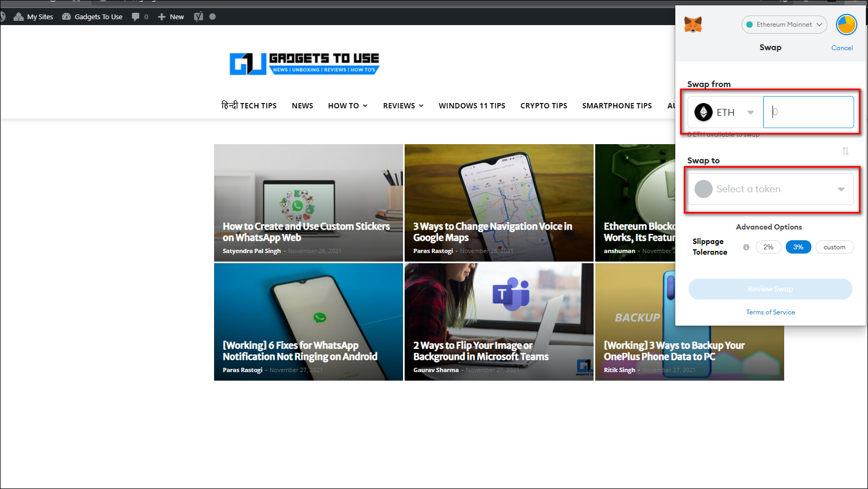Click author Paras Rastogi on WhatsApp fixes article
Viewport: 868px width, 489px height.
click(x=242, y=370)
